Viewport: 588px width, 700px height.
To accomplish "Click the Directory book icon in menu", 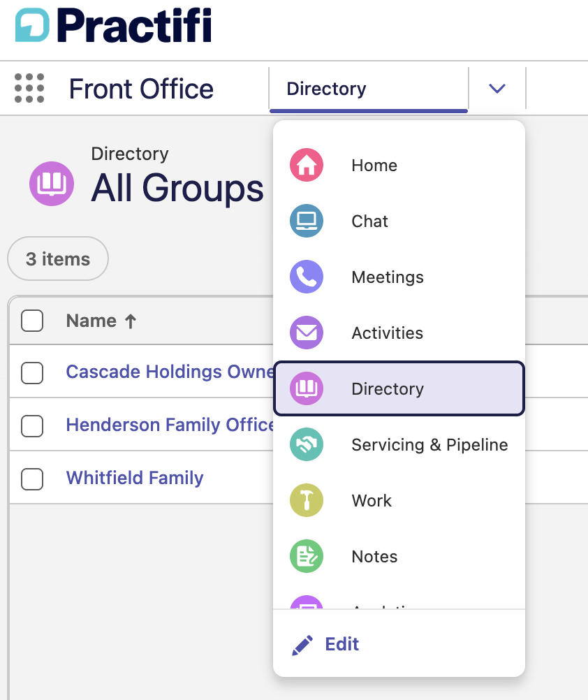I will coord(307,388).
